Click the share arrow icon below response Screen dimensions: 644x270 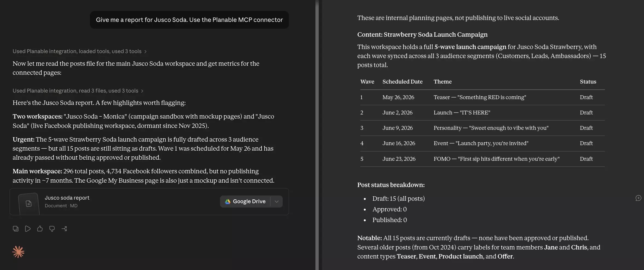pos(64,229)
